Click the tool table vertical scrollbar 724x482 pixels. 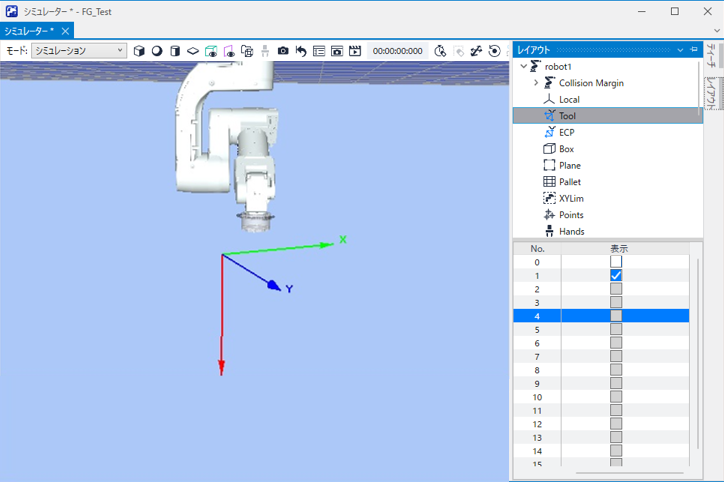click(697, 352)
